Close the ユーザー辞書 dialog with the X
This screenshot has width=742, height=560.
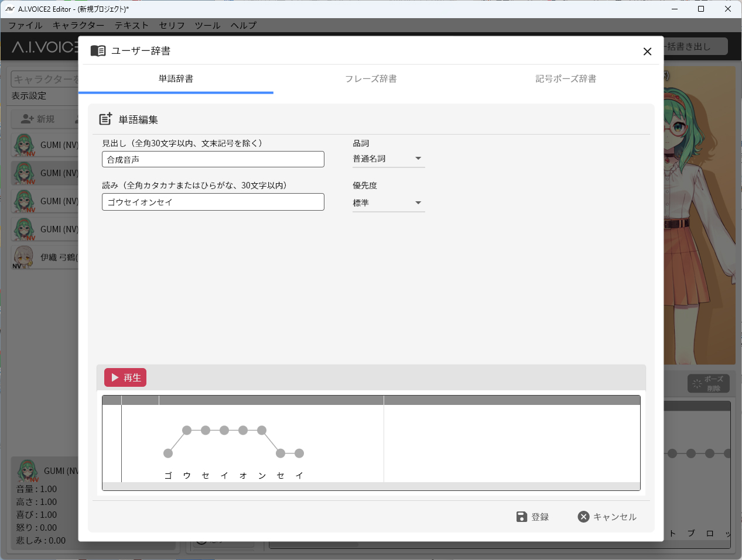point(647,51)
